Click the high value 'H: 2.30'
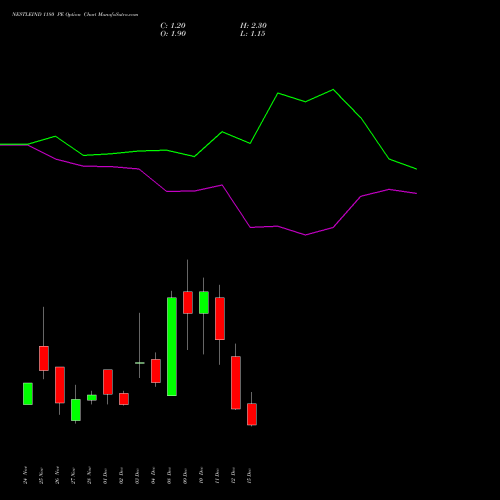Viewport: 500px width, 500px height. pos(253,26)
